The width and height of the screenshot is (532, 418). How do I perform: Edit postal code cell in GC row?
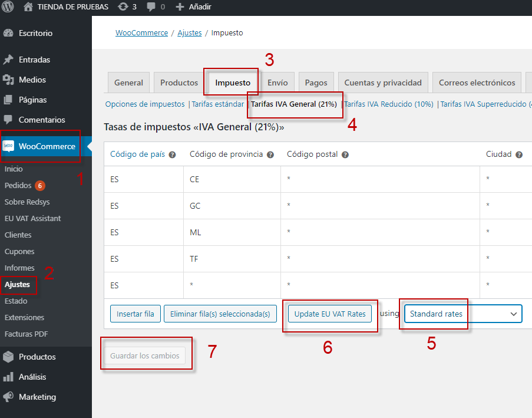tap(381, 206)
